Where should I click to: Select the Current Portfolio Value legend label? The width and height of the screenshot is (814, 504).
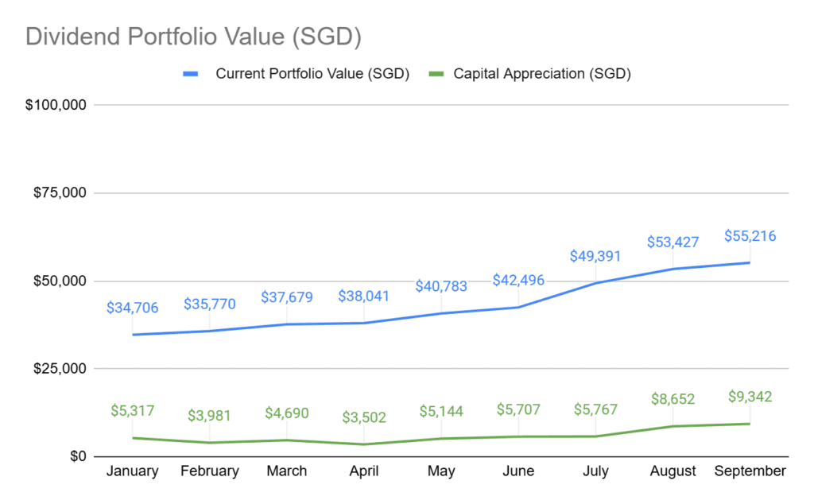point(312,74)
